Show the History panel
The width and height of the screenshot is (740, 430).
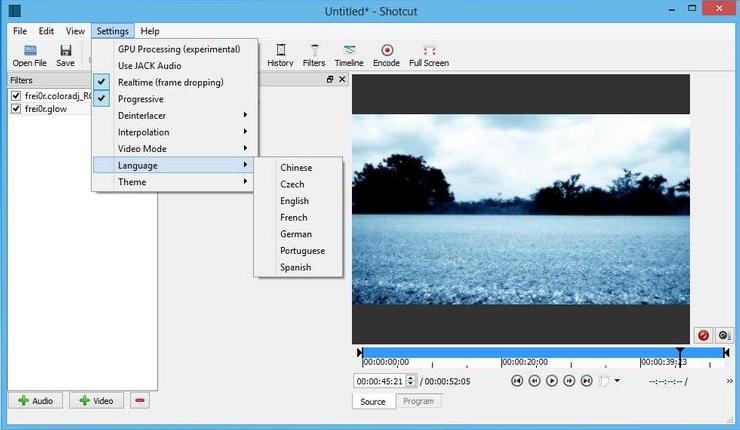(x=280, y=55)
